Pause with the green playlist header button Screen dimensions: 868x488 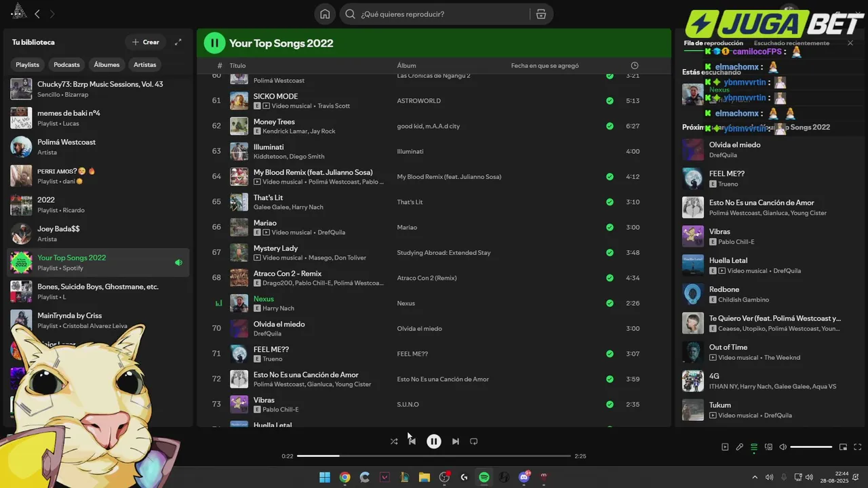[215, 43]
